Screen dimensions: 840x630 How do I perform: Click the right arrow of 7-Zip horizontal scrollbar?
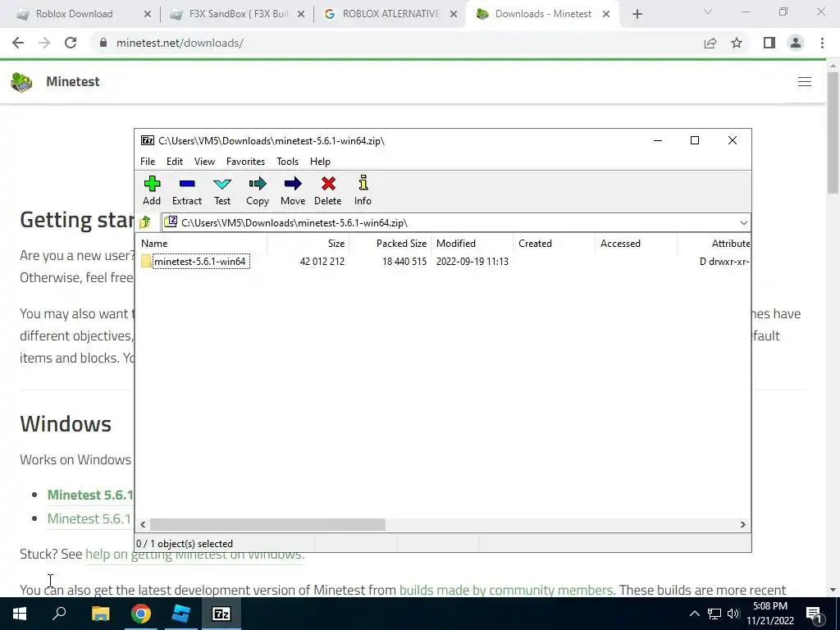coord(742,524)
